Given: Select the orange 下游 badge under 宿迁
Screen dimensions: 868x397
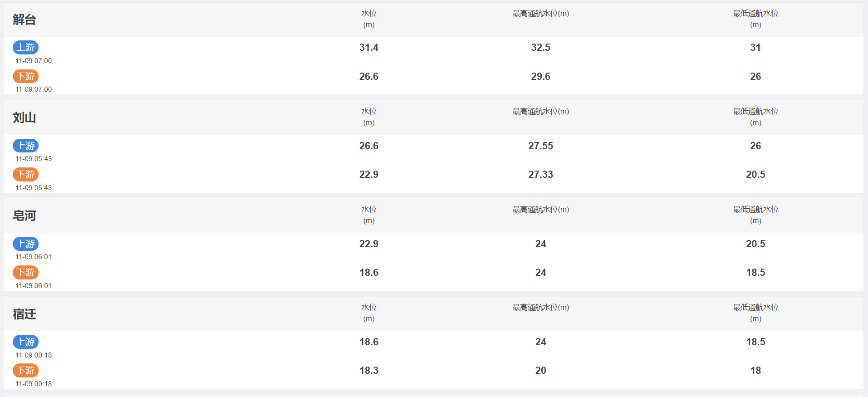Looking at the screenshot, I should coord(26,370).
